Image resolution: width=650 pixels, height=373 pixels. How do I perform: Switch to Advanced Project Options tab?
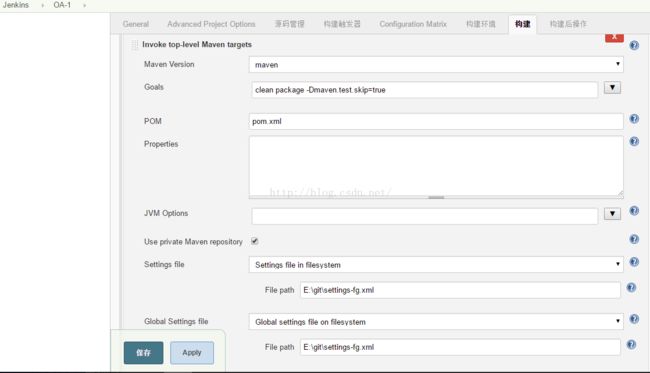coord(211,24)
